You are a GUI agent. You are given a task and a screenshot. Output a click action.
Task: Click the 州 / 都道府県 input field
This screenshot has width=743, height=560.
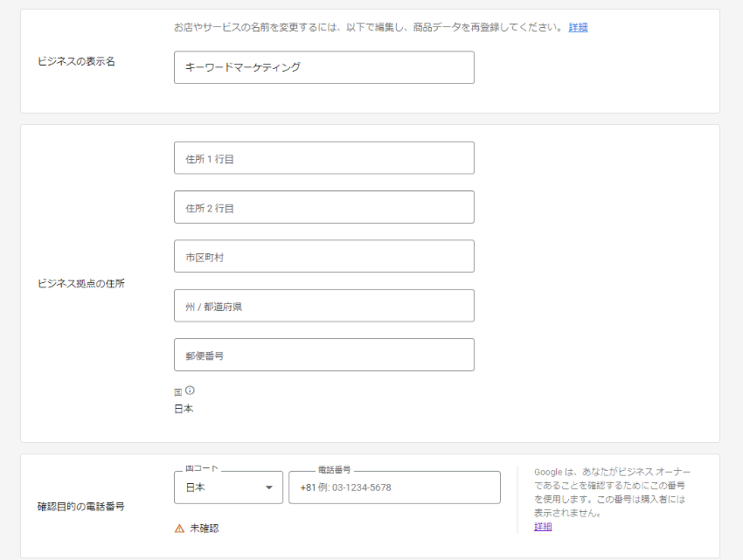click(x=324, y=306)
